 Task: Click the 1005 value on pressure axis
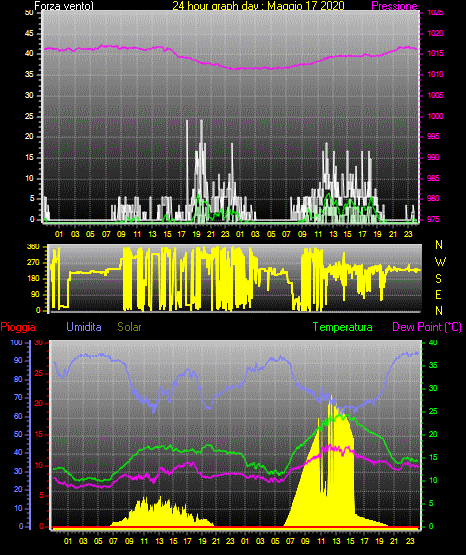tap(435, 95)
